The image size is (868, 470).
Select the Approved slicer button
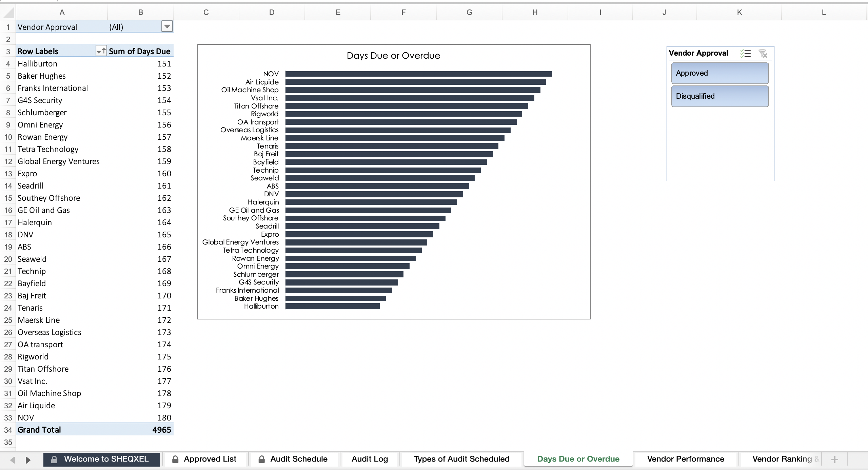pos(720,73)
